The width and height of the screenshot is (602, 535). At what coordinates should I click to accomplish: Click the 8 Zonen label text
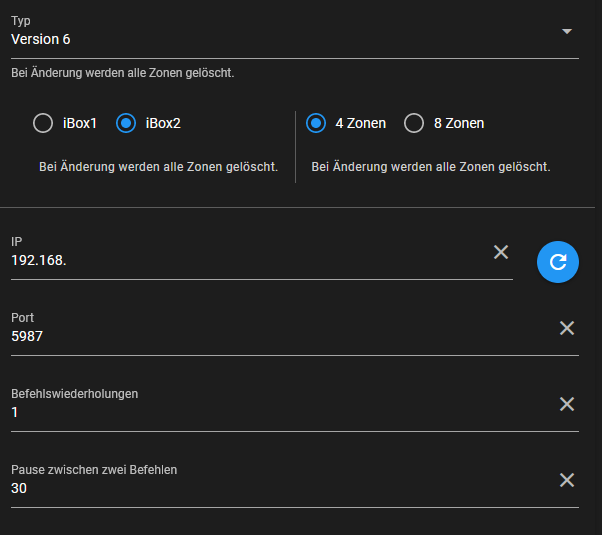click(x=459, y=123)
